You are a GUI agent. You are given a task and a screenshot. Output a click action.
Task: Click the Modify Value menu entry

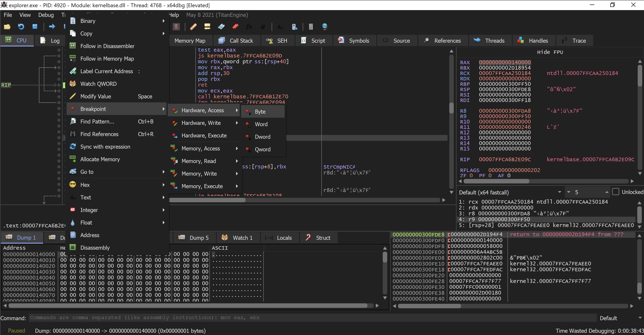(117, 96)
